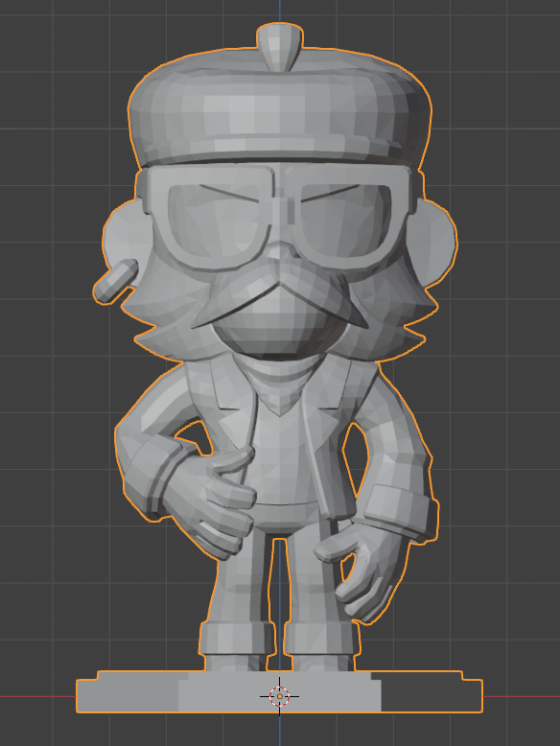
Task: Click the blue Z axis line above the beret
Action: 280,12
